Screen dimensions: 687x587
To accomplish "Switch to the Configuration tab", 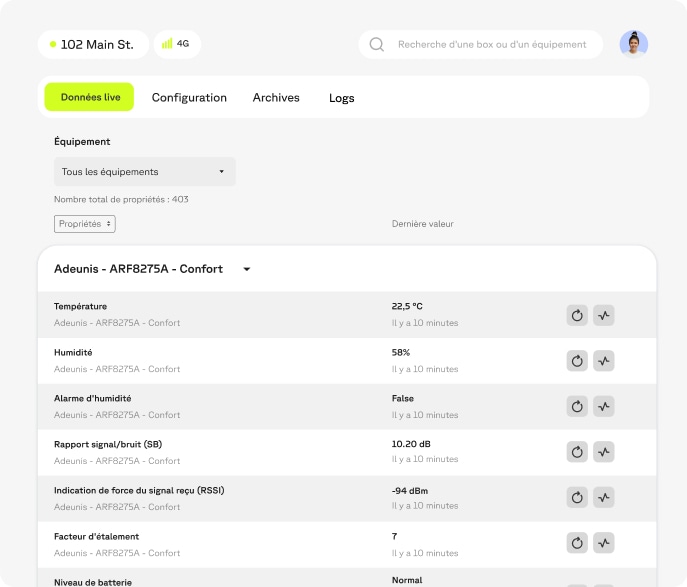I will [189, 98].
